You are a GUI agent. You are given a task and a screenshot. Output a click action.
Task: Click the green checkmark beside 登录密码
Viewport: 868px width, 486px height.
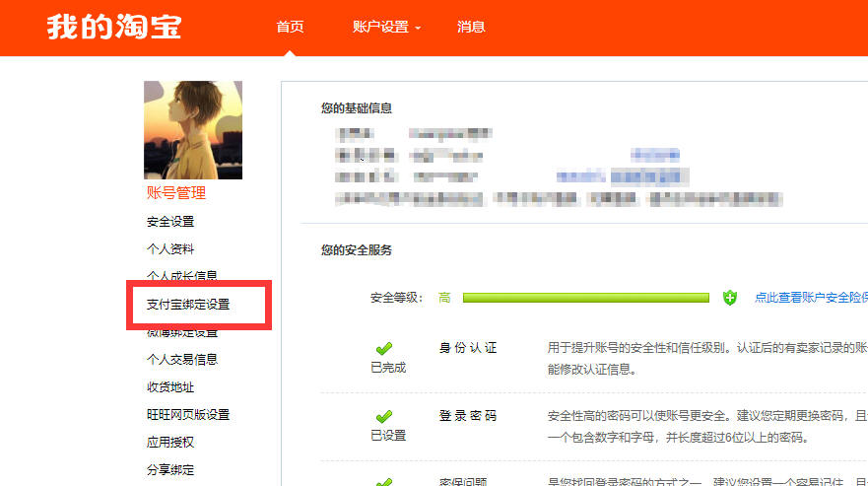(383, 416)
